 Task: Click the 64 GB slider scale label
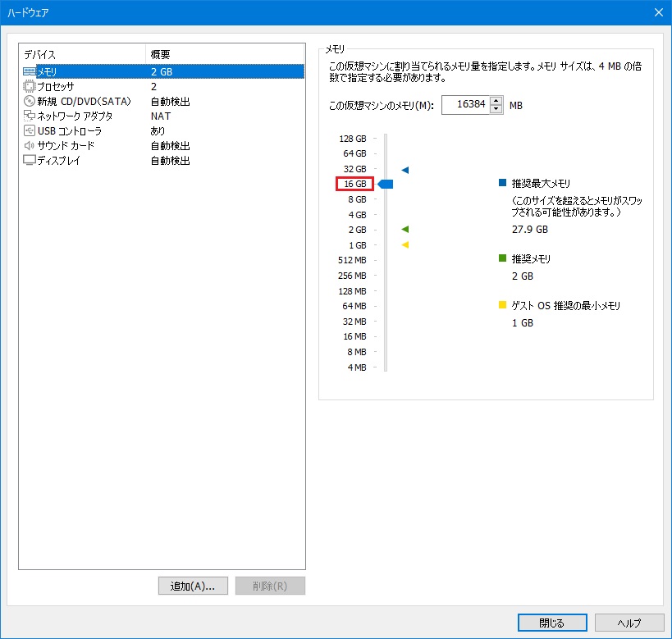354,153
